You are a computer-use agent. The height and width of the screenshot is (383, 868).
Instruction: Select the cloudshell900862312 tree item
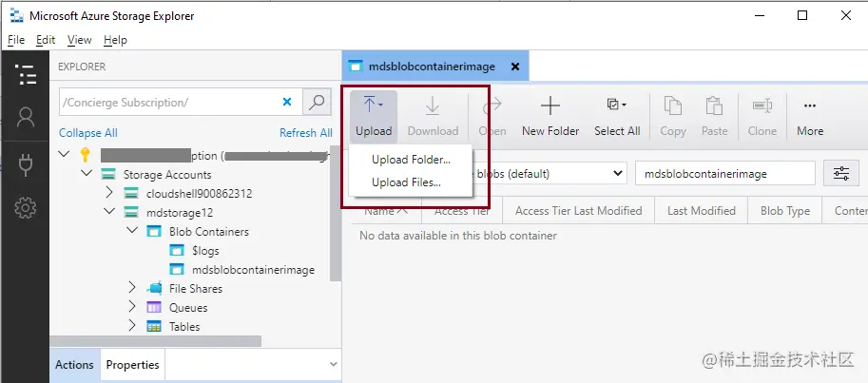(x=199, y=194)
